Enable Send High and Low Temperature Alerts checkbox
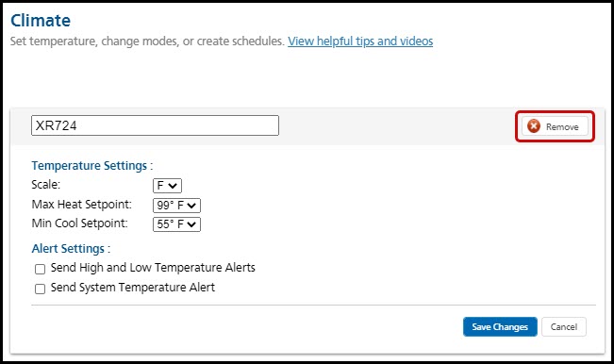 pos(40,269)
